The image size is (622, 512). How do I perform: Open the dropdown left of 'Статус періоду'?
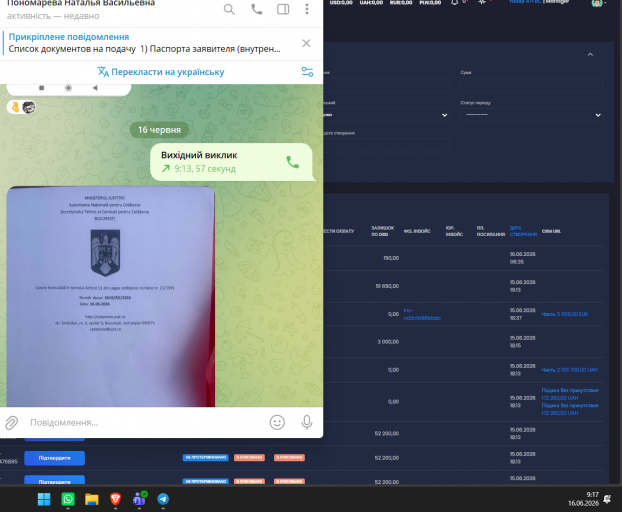coord(386,115)
